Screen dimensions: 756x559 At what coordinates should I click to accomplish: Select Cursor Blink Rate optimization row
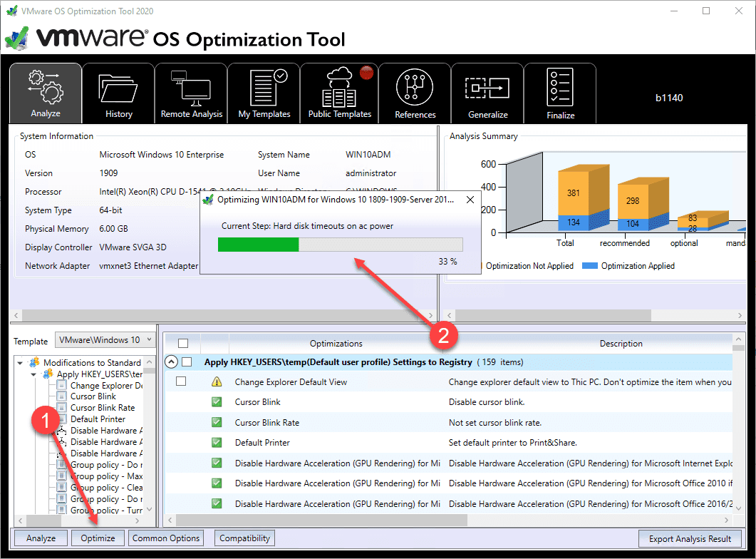(448, 423)
